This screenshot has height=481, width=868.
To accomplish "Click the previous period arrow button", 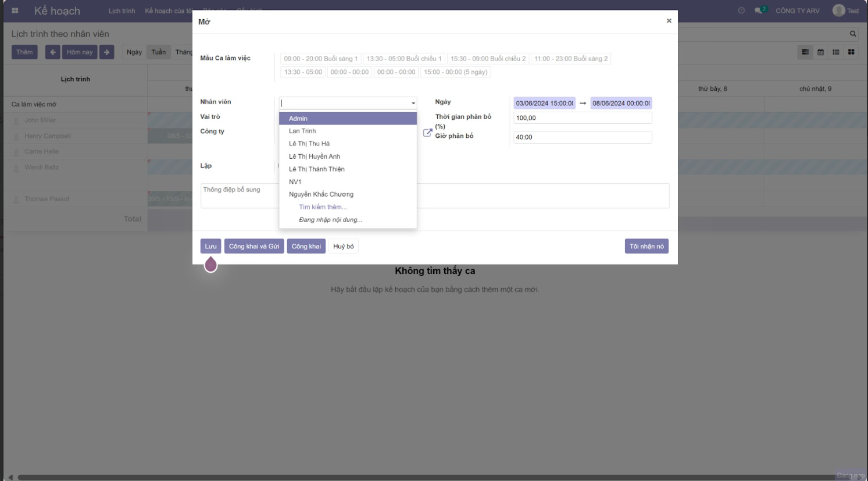I will pyautogui.click(x=53, y=52).
